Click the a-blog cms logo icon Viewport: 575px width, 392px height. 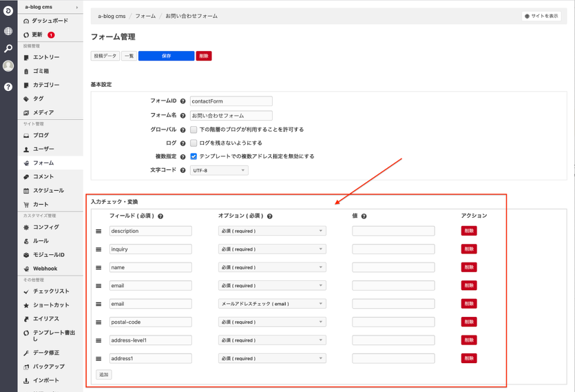(8, 12)
